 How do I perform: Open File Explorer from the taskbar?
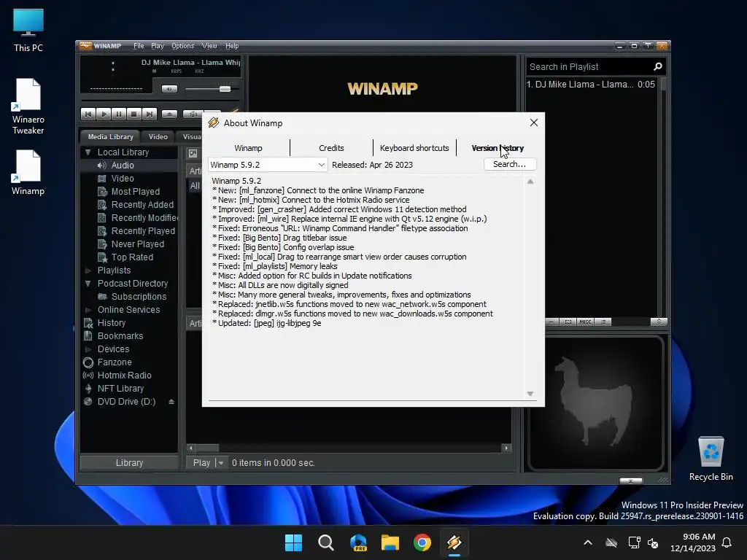(x=390, y=542)
